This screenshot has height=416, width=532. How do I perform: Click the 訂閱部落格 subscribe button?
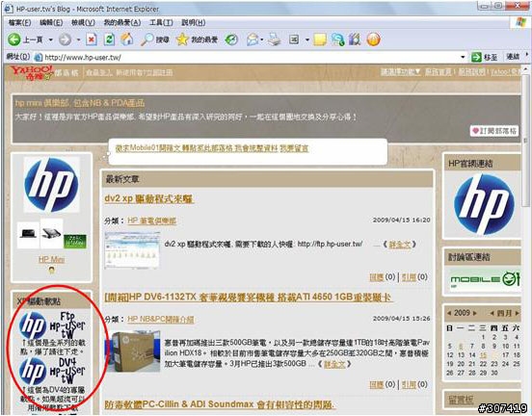tap(494, 131)
